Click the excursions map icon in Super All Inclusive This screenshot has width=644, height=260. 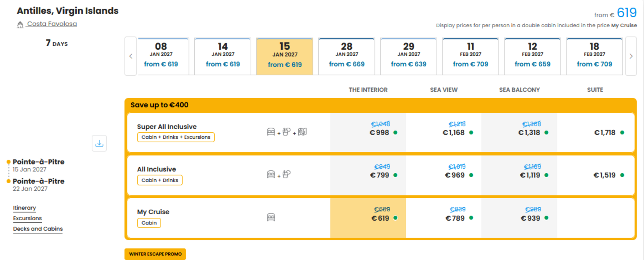click(302, 132)
